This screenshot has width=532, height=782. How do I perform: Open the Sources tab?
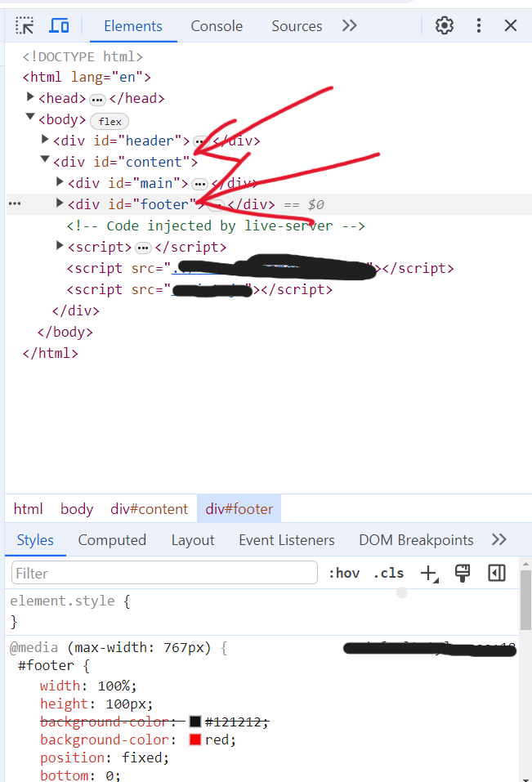(x=297, y=26)
